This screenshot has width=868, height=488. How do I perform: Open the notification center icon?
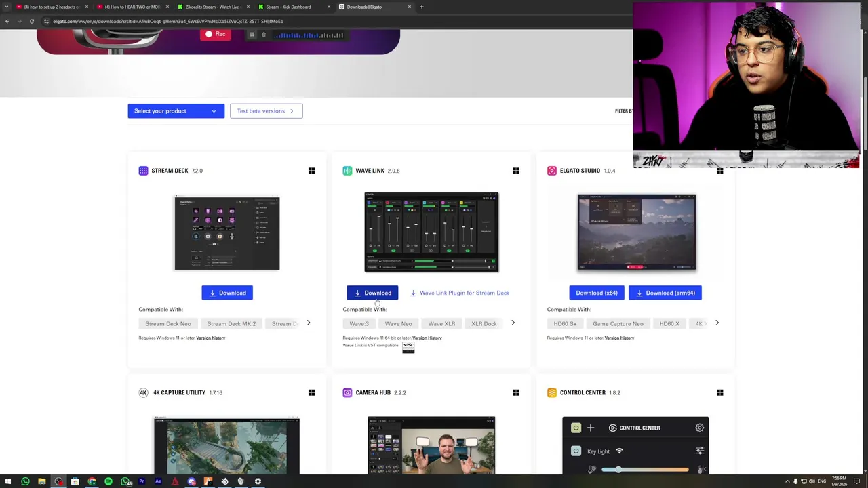tap(857, 481)
